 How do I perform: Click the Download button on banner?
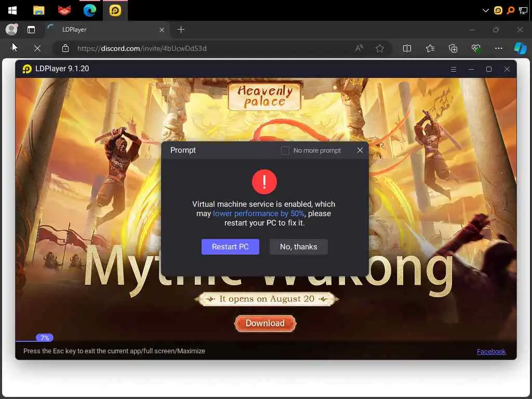[265, 323]
